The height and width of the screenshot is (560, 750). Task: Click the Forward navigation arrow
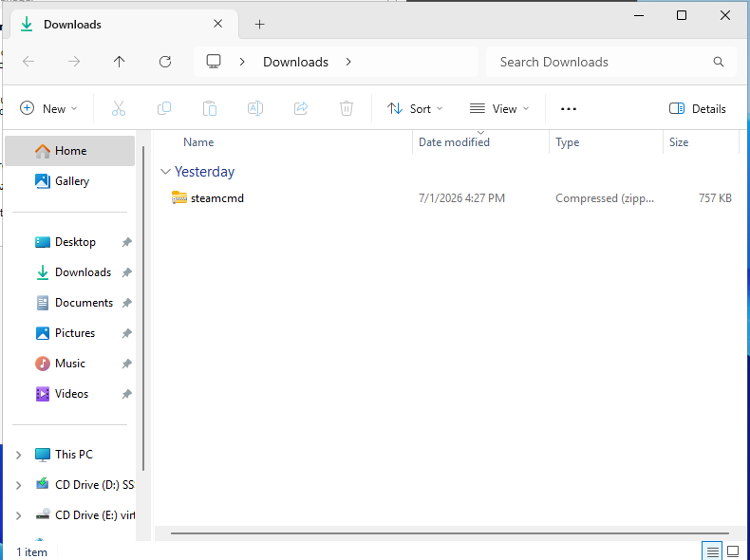(74, 62)
